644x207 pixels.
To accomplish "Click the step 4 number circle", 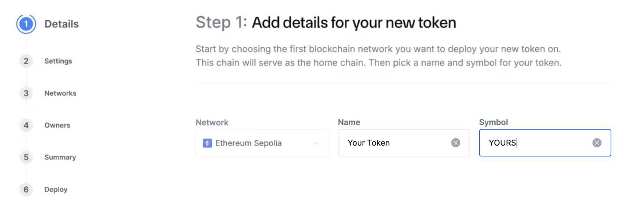I will (x=26, y=125).
